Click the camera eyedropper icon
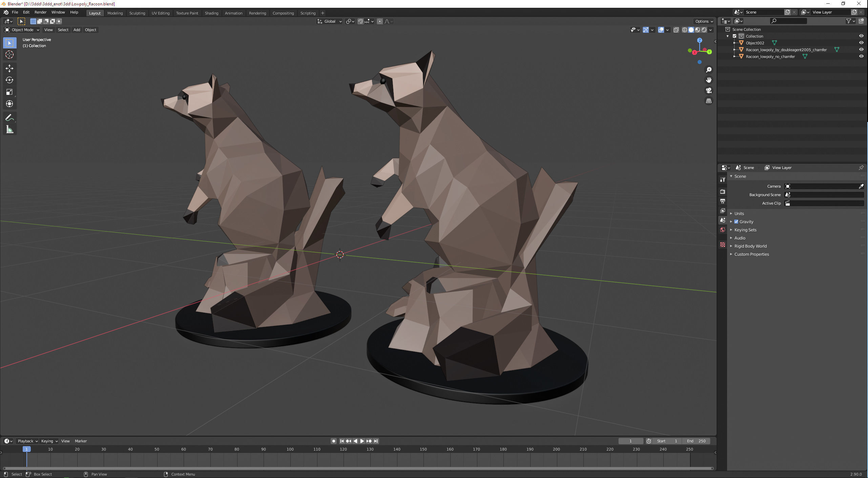The width and height of the screenshot is (868, 478). [861, 186]
